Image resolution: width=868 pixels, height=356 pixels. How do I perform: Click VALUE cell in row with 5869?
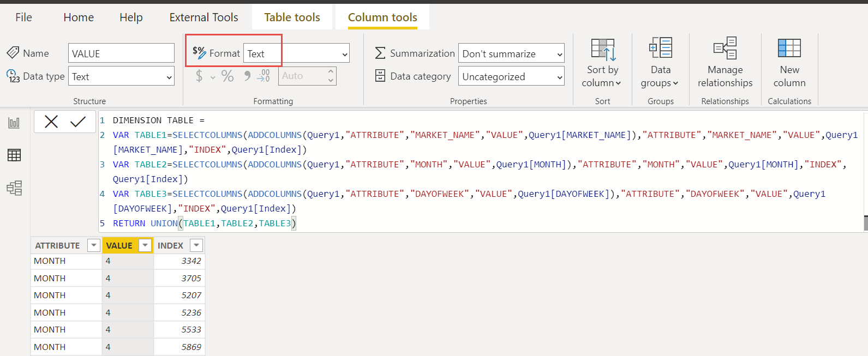(128, 347)
